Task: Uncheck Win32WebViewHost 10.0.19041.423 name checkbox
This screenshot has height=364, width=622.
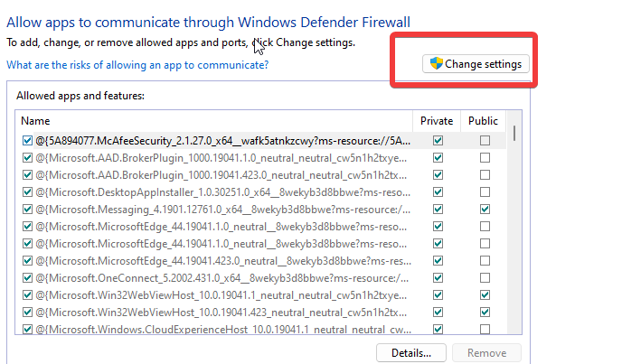Action: pos(27,312)
